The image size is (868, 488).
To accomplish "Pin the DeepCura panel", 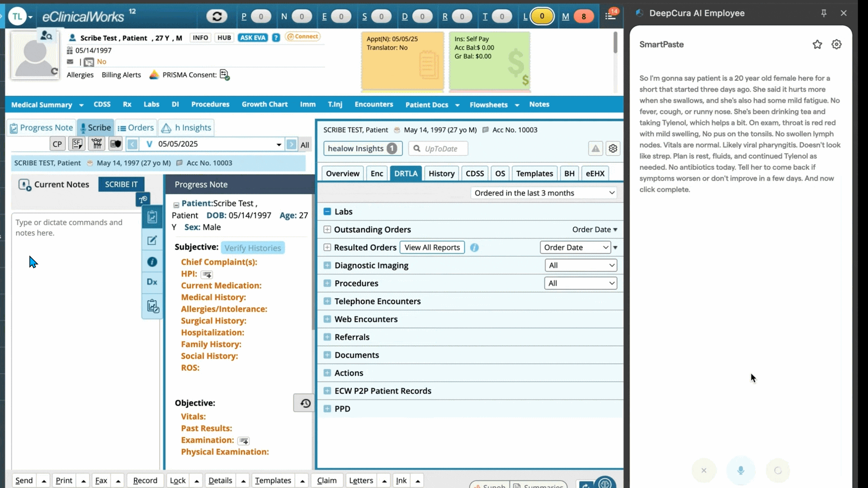I will [x=824, y=13].
